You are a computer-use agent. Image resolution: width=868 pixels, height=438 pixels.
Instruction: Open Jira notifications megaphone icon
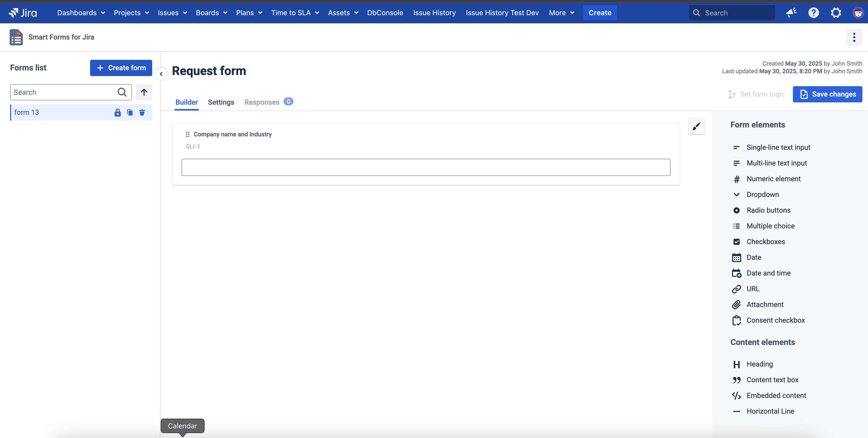(791, 12)
